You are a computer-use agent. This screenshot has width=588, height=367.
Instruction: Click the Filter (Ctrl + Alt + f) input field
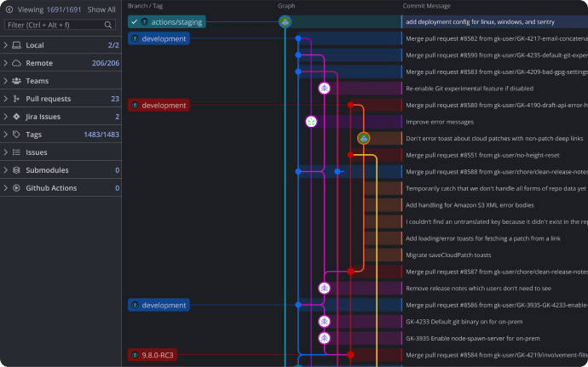(x=60, y=25)
